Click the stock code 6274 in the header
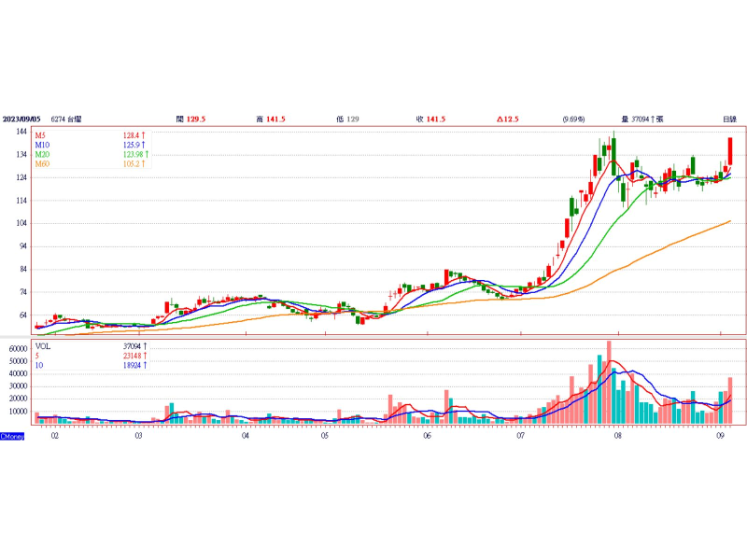 60,119
